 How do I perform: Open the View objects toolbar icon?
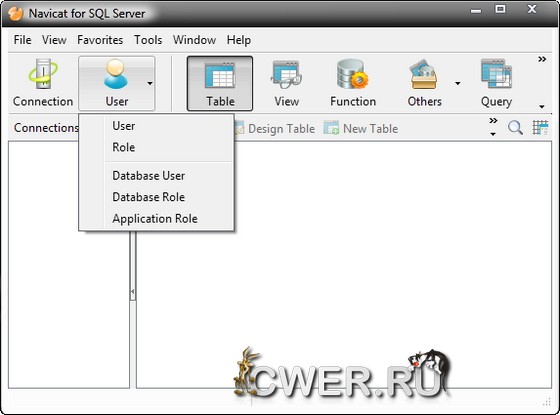point(286,84)
